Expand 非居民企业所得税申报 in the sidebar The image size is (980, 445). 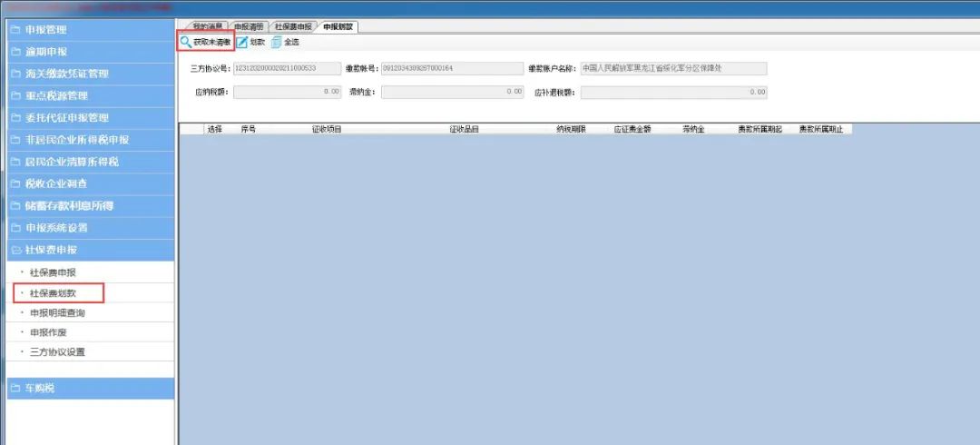coord(92,140)
